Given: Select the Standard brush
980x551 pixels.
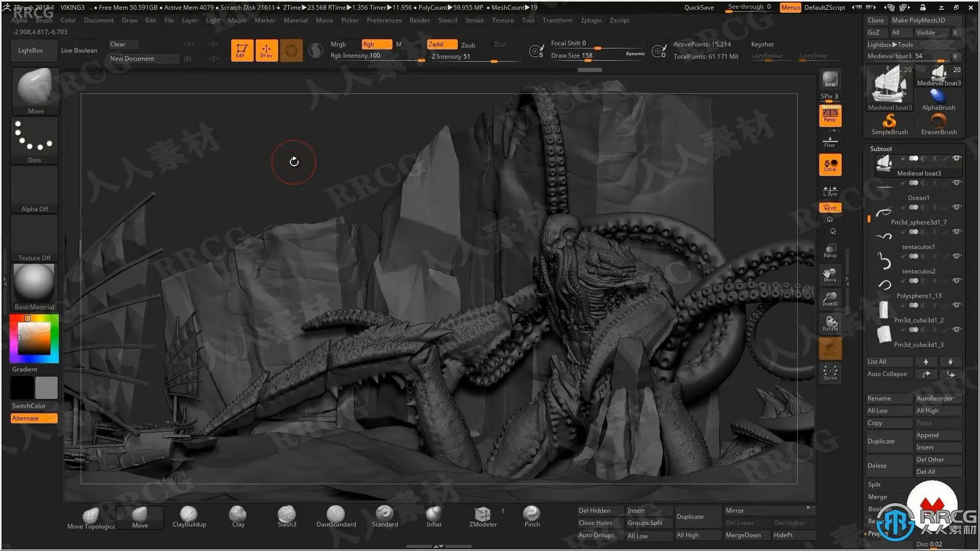Looking at the screenshot, I should pos(385,517).
